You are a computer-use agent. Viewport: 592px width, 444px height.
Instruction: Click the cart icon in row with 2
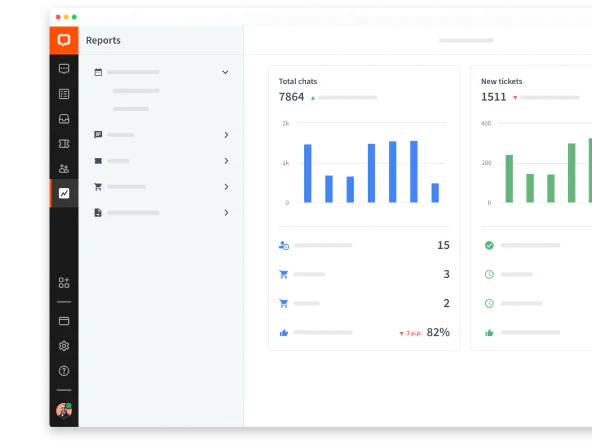click(284, 304)
